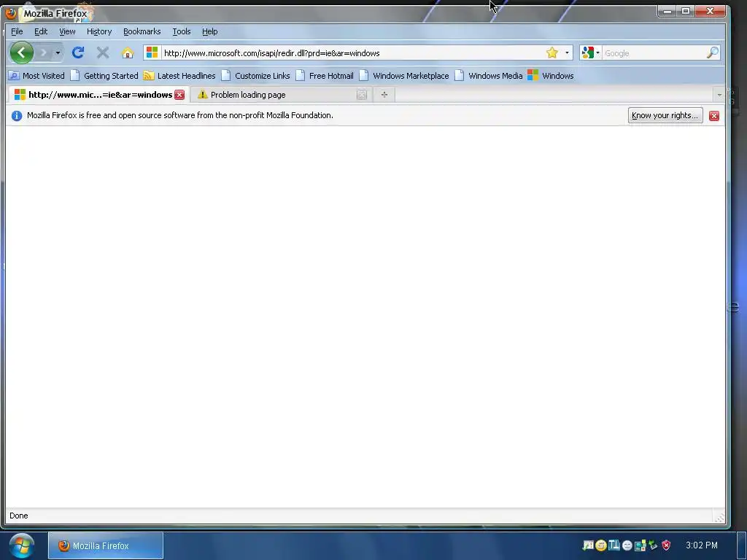Open the Edit menu
Screen dimensions: 747x560
coord(41,31)
